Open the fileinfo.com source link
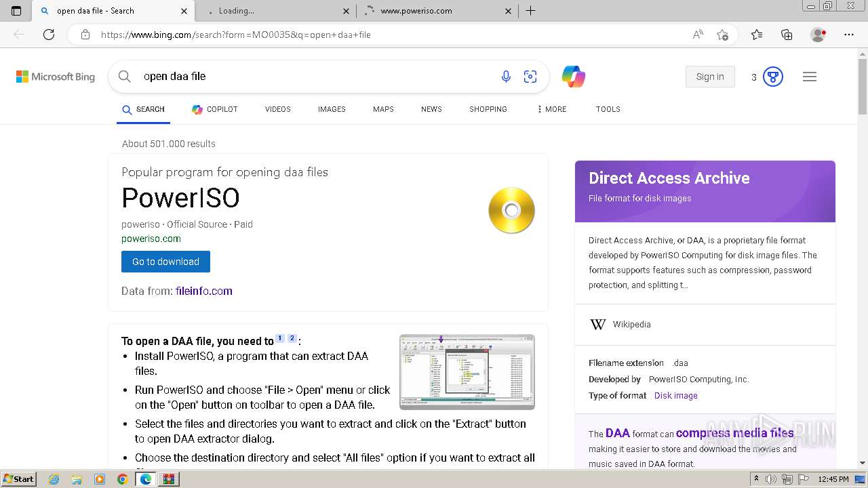The height and width of the screenshot is (488, 868). [204, 291]
